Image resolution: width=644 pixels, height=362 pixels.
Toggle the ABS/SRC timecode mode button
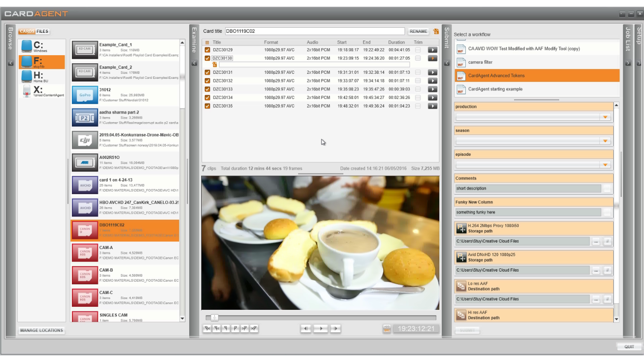coord(387,328)
